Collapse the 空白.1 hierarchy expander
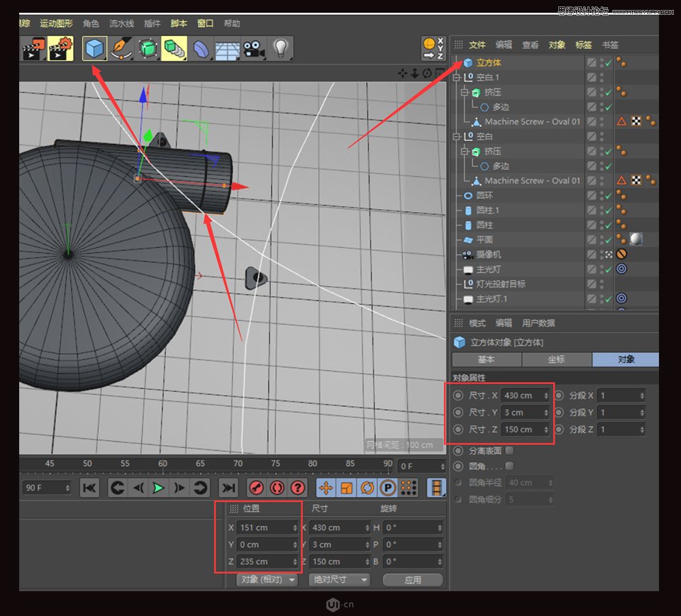The image size is (681, 616). point(457,77)
